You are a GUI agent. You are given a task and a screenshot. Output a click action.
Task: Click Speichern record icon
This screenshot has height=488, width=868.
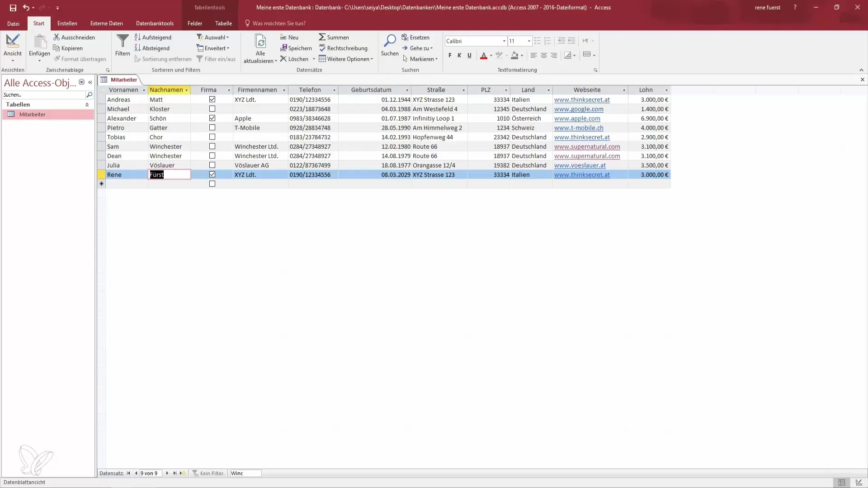283,48
